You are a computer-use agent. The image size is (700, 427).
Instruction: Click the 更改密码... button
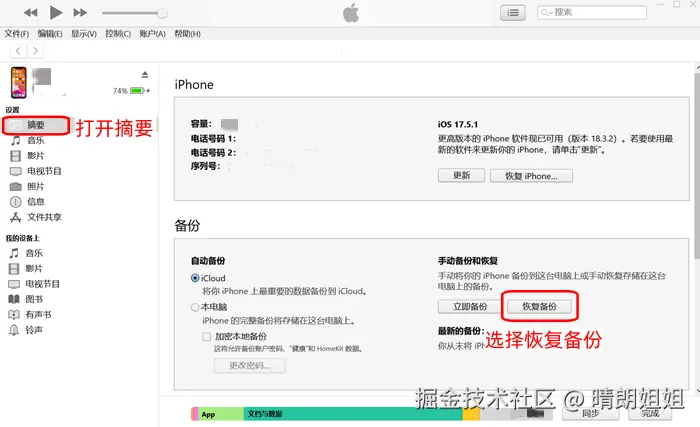tap(250, 365)
